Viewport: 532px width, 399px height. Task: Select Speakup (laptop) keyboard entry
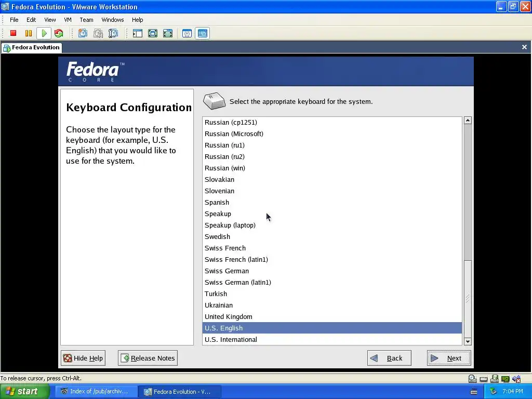pos(332,225)
